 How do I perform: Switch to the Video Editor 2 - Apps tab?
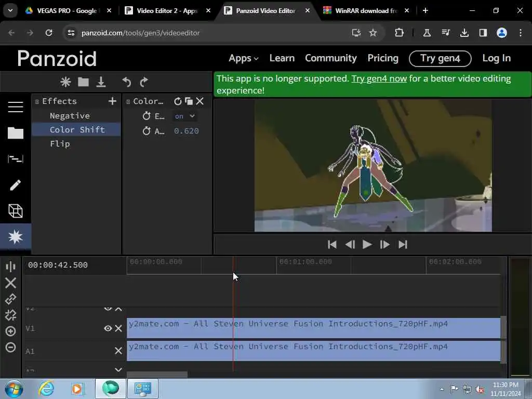(168, 10)
